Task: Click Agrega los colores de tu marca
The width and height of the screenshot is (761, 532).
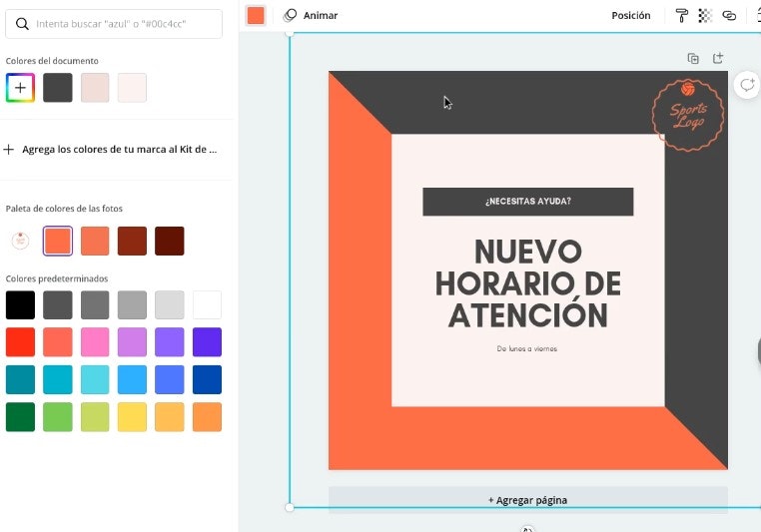Action: 111,150
